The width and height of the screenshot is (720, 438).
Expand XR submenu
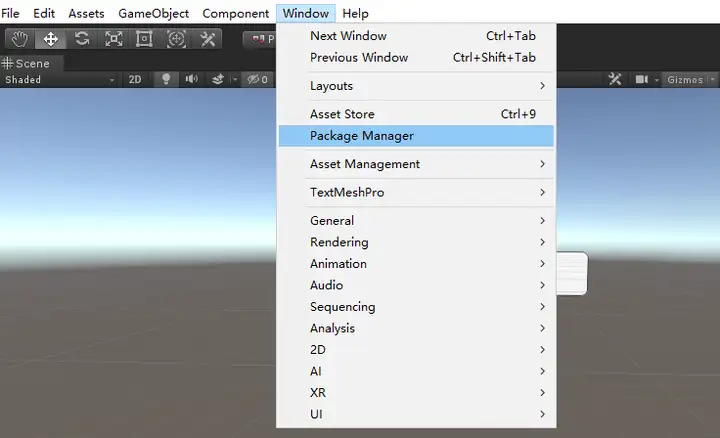point(416,393)
